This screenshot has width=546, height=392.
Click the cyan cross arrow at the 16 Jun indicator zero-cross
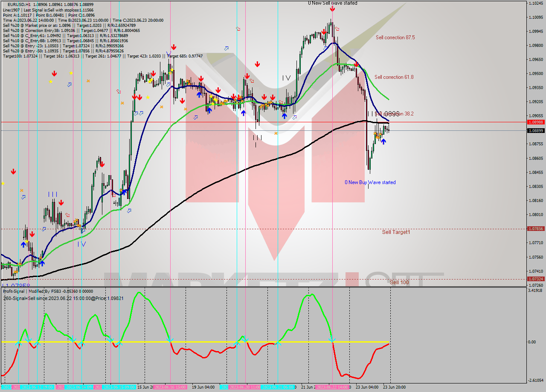click(170, 340)
